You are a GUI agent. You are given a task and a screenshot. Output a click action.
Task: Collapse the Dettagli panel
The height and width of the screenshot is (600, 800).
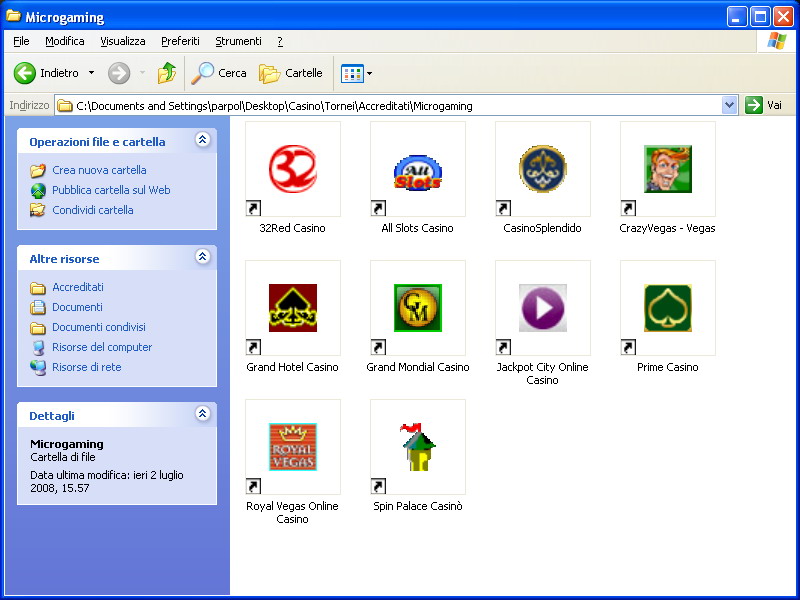point(203,413)
